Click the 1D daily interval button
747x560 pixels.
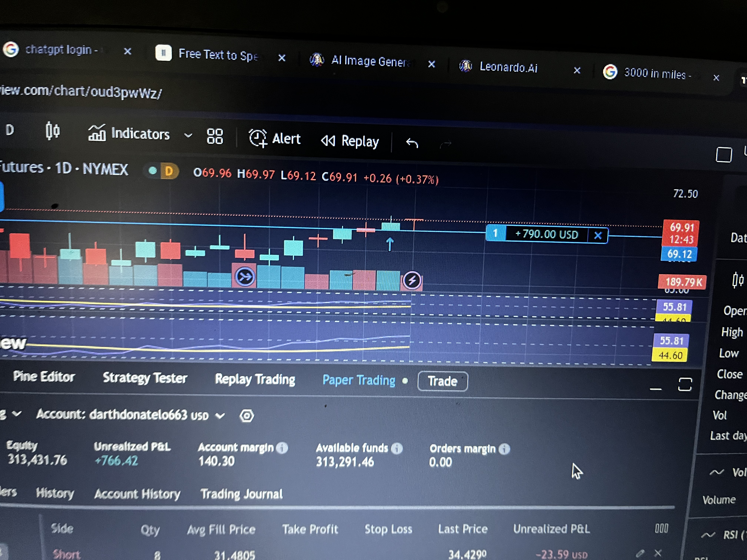click(9, 130)
